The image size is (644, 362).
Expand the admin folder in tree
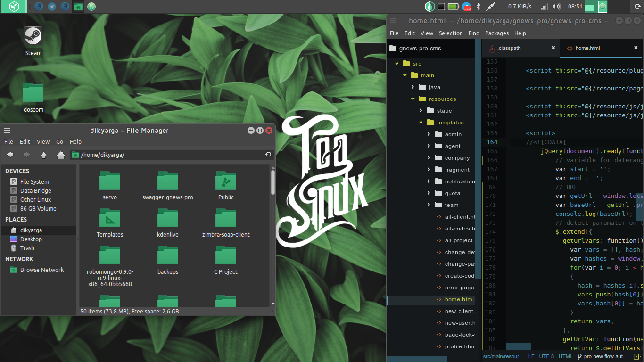(429, 134)
